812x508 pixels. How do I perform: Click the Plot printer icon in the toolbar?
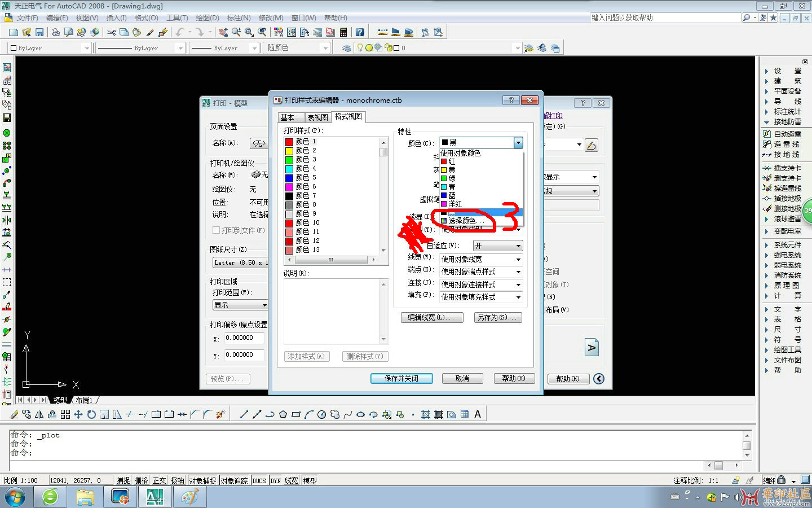click(x=56, y=32)
